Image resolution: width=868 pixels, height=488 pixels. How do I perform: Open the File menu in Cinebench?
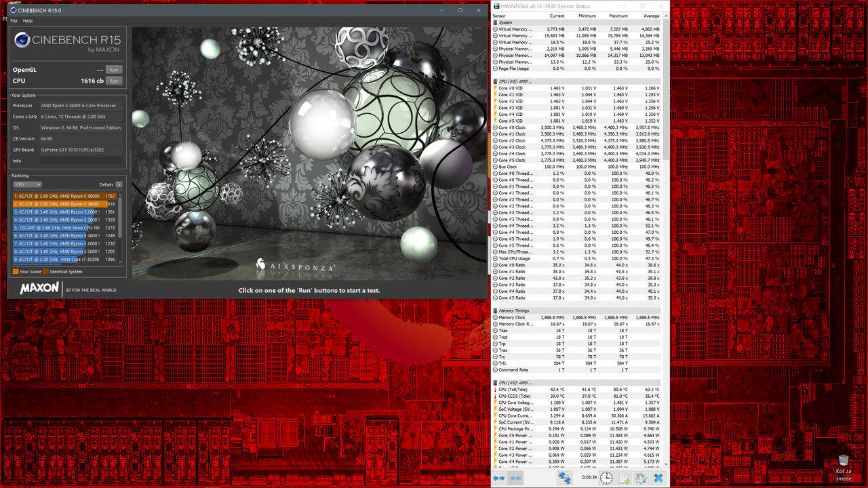tap(14, 21)
